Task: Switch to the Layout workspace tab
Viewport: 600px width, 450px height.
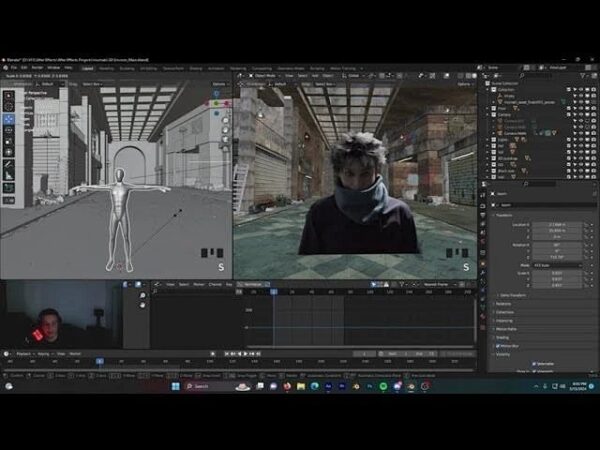Action: [x=87, y=68]
